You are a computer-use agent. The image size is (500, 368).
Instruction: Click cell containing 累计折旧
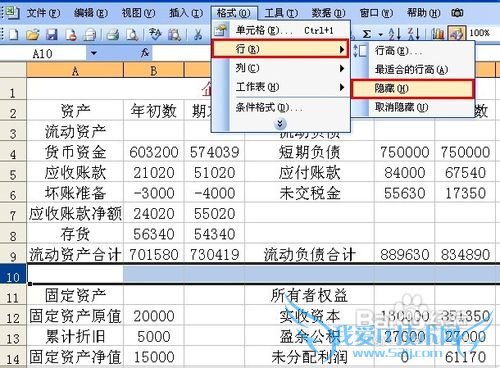coord(75,336)
